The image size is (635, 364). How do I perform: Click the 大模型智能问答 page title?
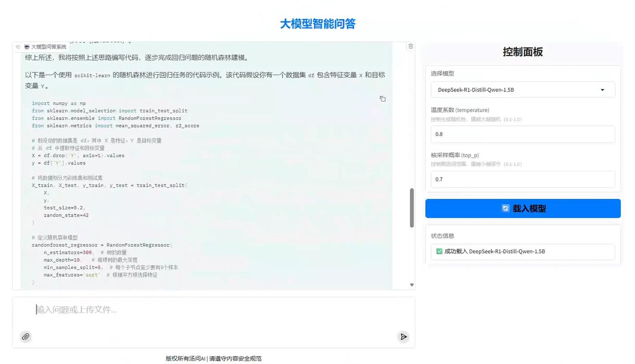(x=317, y=24)
